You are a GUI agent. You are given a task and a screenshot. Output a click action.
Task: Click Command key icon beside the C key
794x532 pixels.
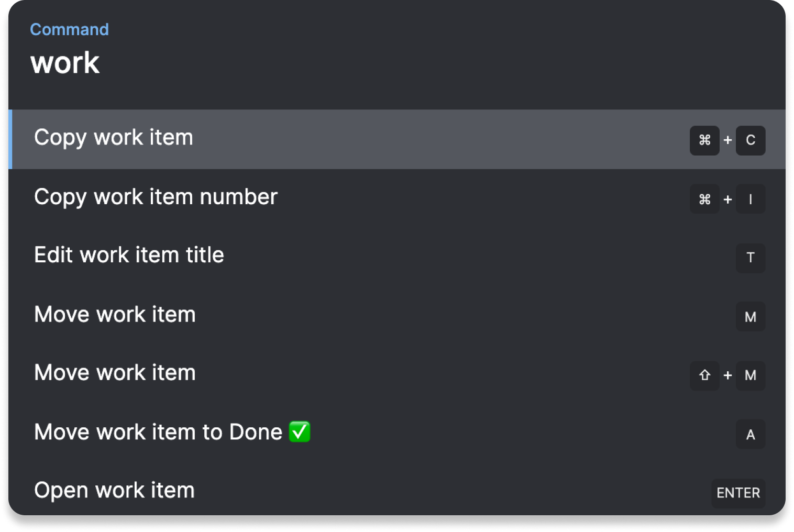(x=704, y=140)
